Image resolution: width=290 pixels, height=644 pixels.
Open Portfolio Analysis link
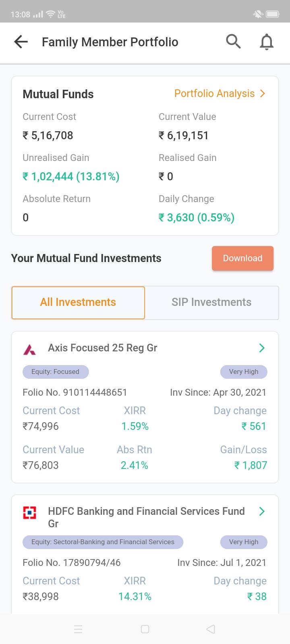click(214, 93)
